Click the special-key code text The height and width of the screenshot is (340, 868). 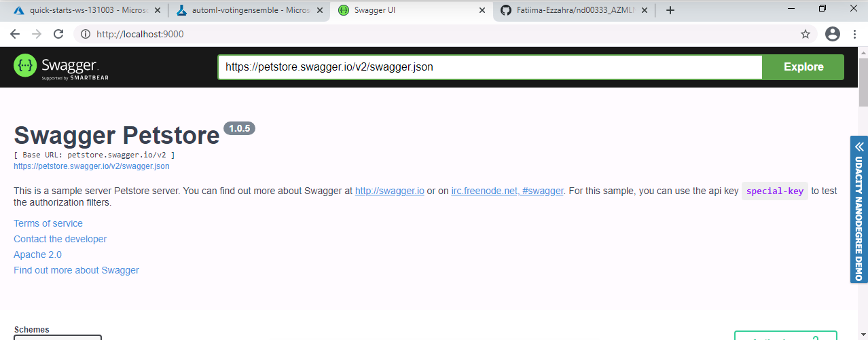click(x=775, y=191)
